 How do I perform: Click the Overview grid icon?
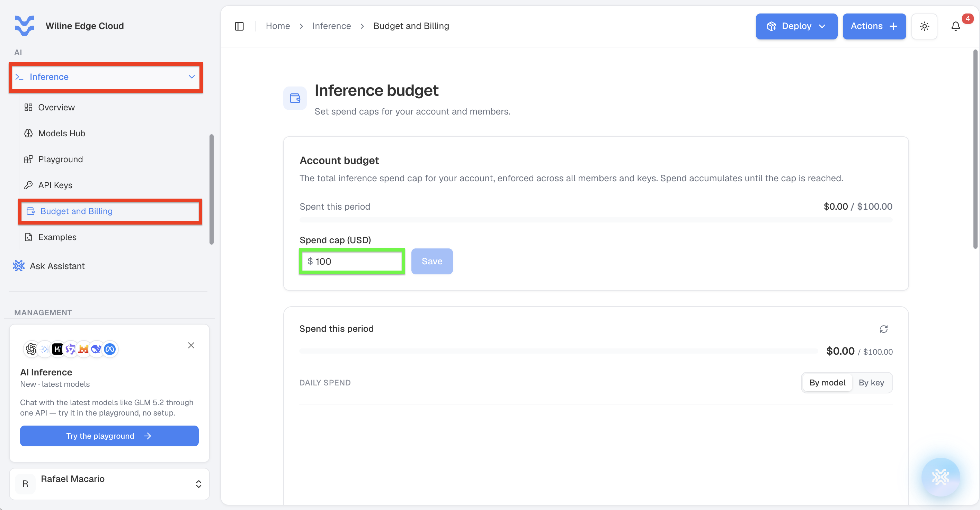pos(28,108)
